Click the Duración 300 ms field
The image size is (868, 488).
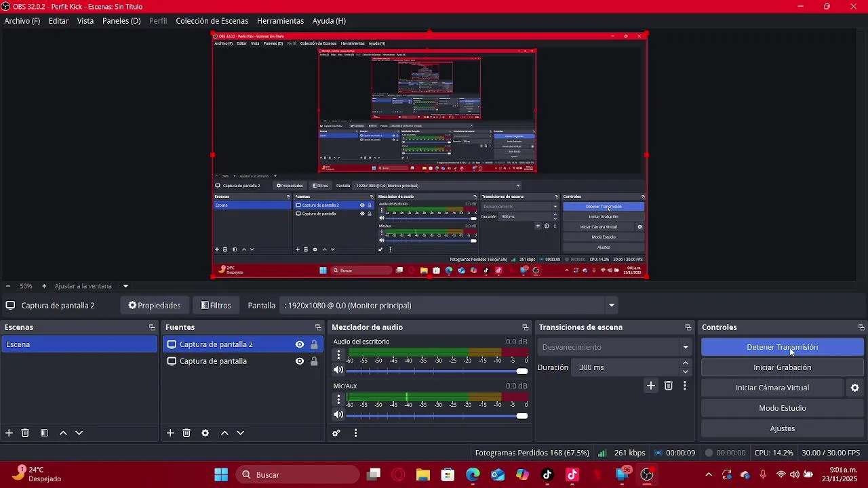point(625,367)
